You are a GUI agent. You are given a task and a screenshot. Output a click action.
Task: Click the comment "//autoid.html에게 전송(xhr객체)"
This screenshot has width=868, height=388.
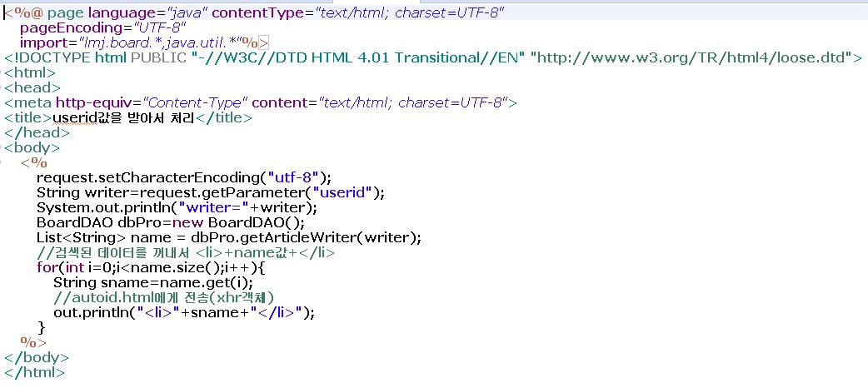coord(164,298)
